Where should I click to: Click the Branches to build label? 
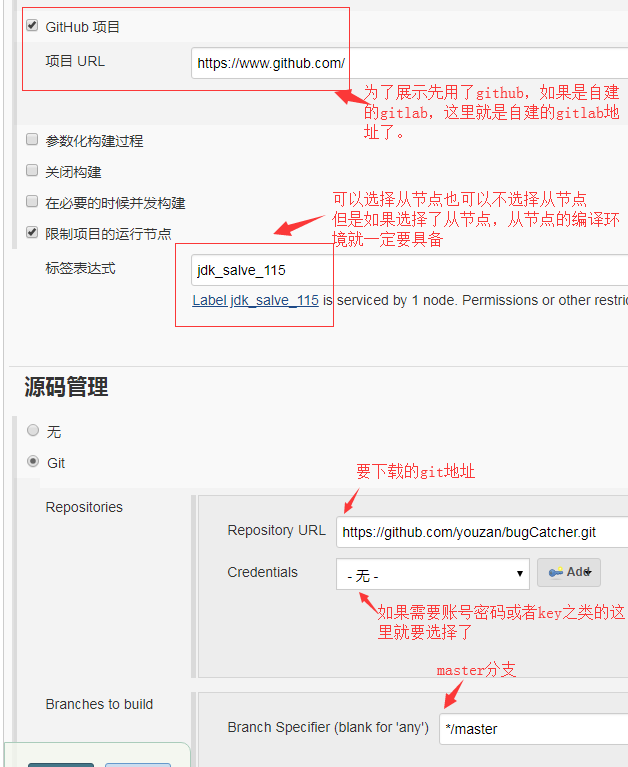coord(99,704)
